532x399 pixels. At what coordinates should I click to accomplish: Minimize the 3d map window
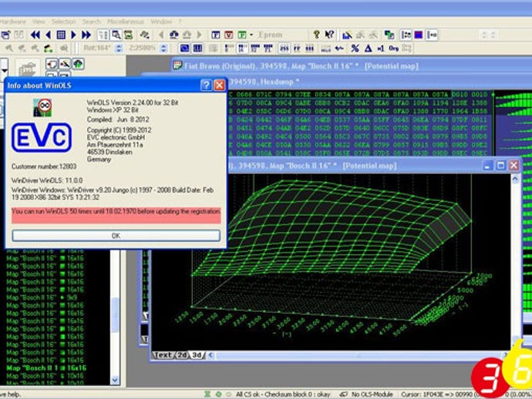click(487, 166)
